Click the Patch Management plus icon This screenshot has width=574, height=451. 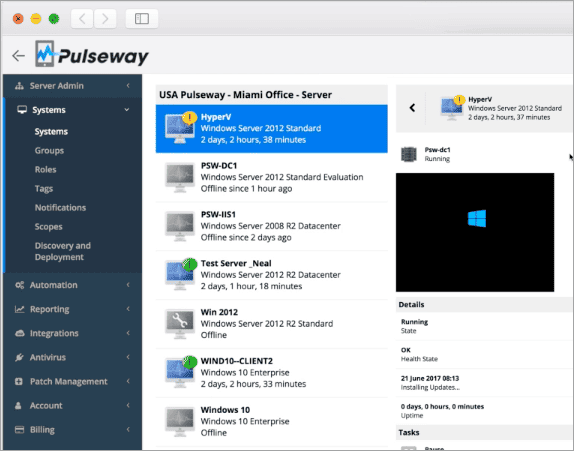(19, 381)
